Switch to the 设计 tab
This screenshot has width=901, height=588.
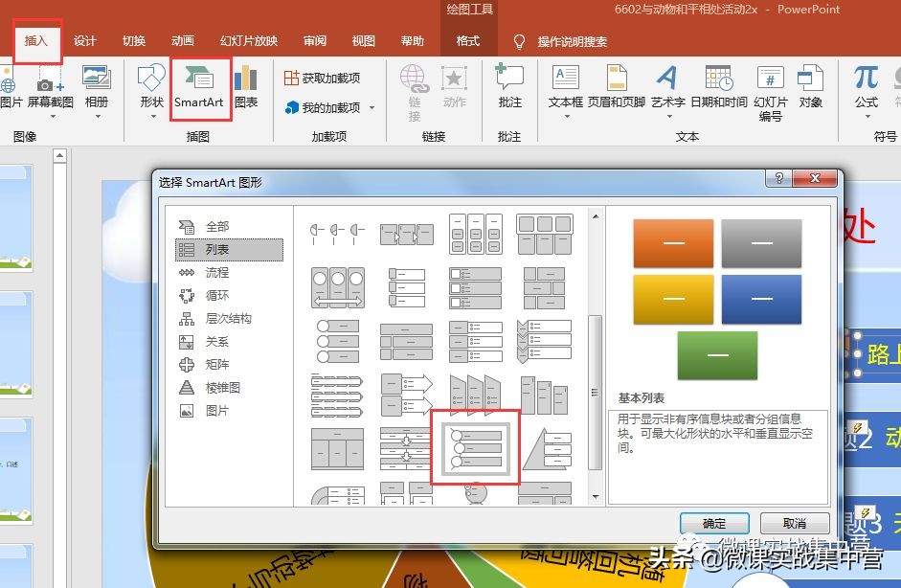pos(84,41)
